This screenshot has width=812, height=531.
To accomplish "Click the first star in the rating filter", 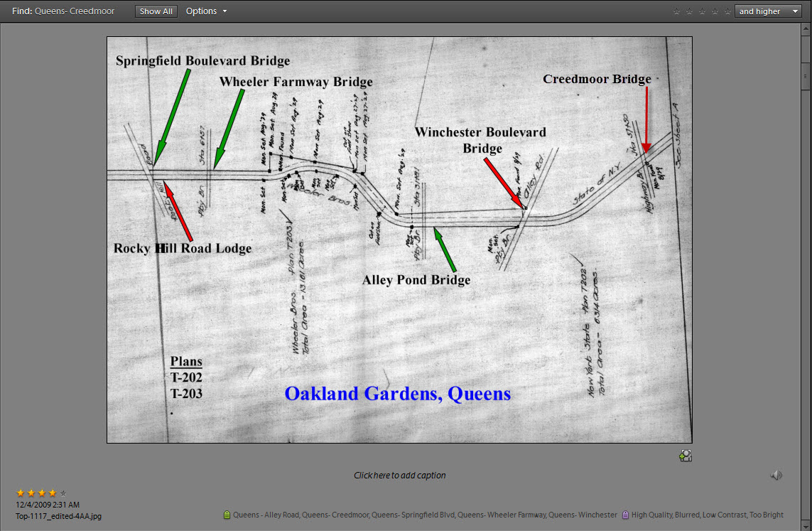I will (676, 11).
